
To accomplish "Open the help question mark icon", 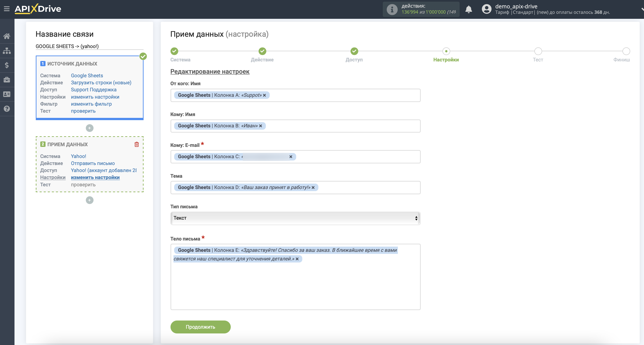I will [x=7, y=109].
